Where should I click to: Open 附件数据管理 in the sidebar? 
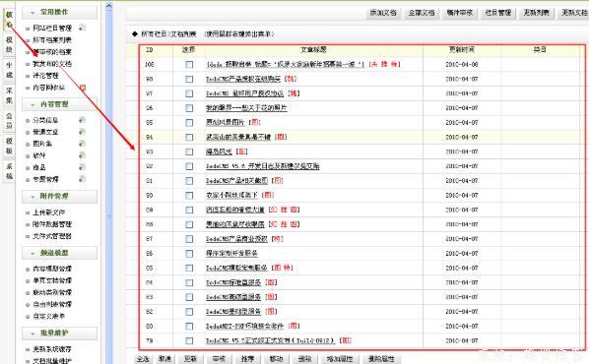[x=52, y=224]
